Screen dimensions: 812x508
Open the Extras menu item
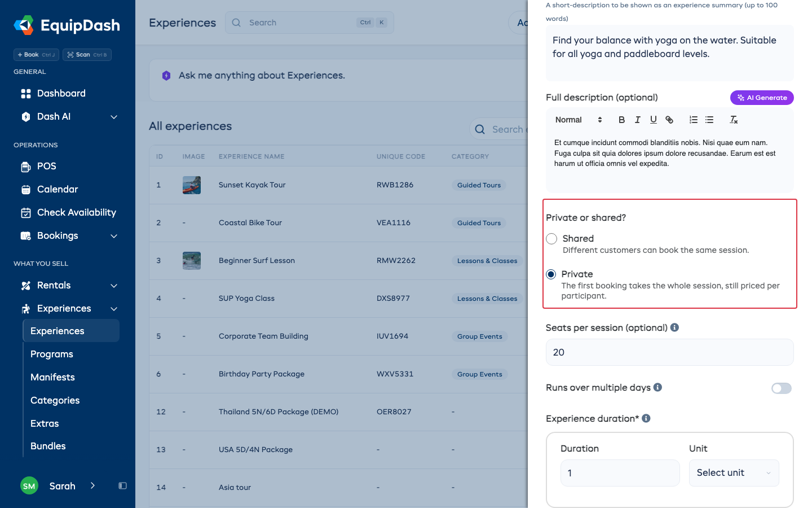45,423
